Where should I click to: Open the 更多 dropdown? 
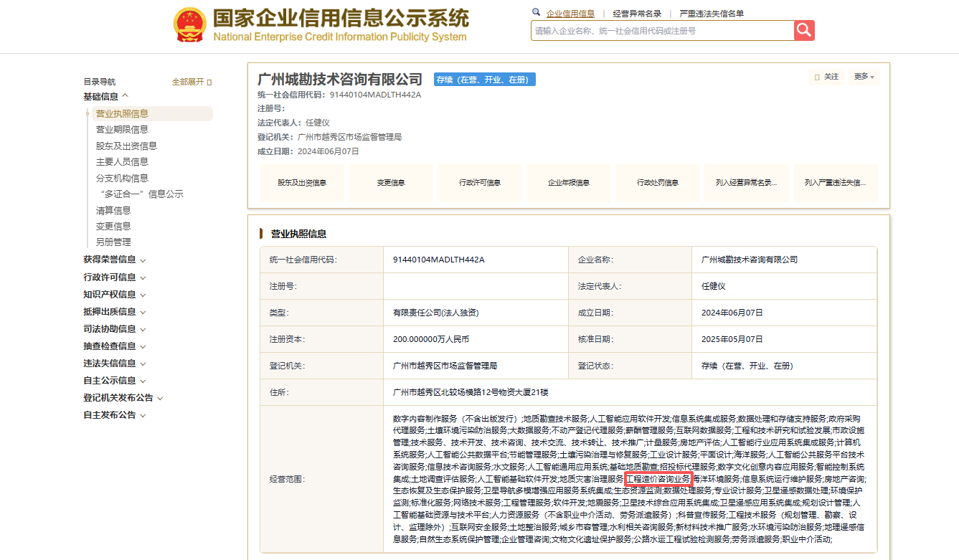click(x=864, y=77)
